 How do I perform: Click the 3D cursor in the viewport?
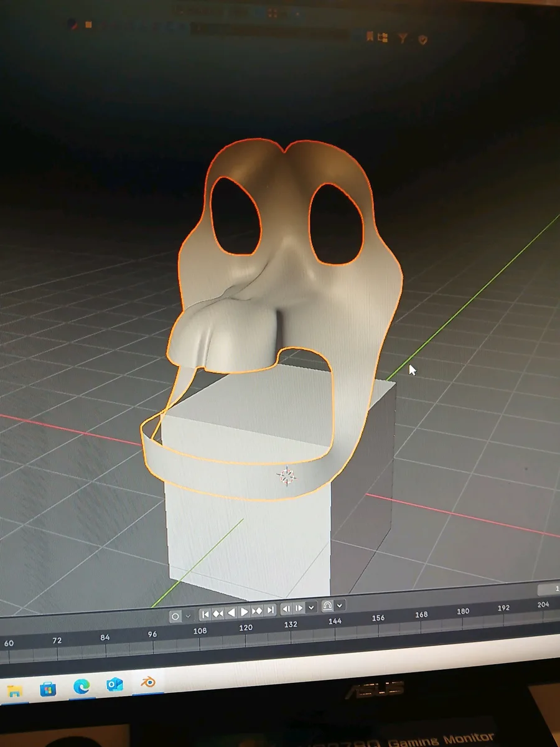[286, 476]
